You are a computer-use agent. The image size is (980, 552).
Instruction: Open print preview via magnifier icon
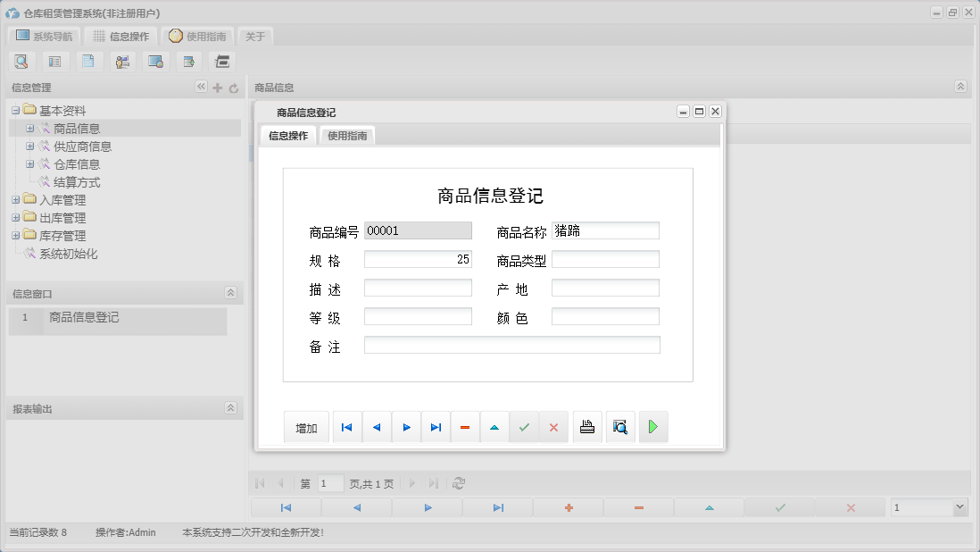[x=620, y=426]
